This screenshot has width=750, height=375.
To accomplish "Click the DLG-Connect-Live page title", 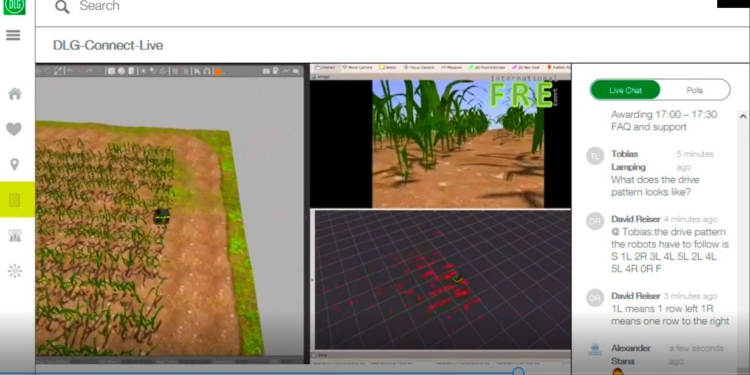I will click(x=108, y=45).
